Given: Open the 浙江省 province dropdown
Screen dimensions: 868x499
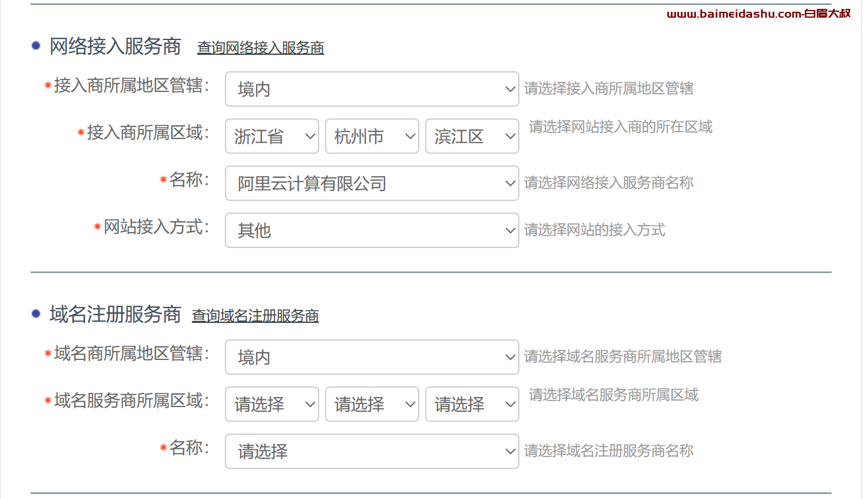Looking at the screenshot, I should tap(272, 136).
